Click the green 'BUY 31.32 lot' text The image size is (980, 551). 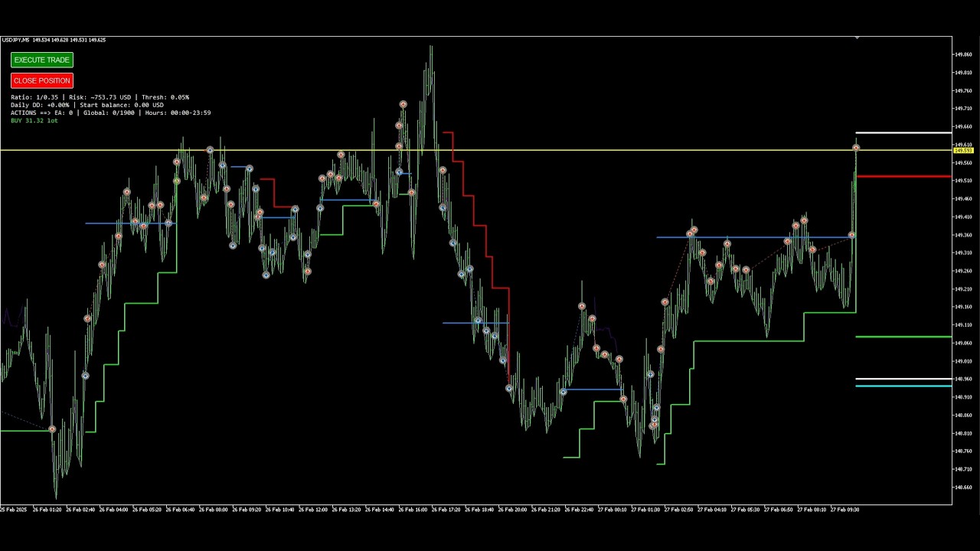point(34,120)
